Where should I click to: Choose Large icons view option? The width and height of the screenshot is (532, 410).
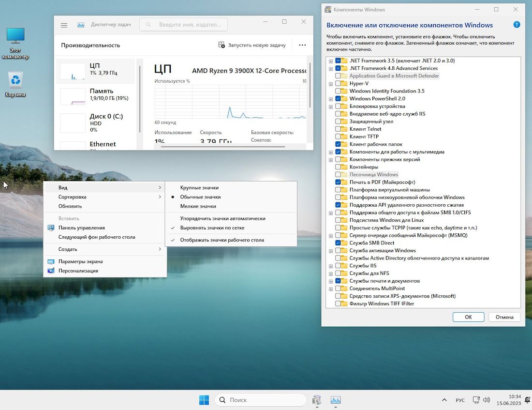(x=199, y=187)
